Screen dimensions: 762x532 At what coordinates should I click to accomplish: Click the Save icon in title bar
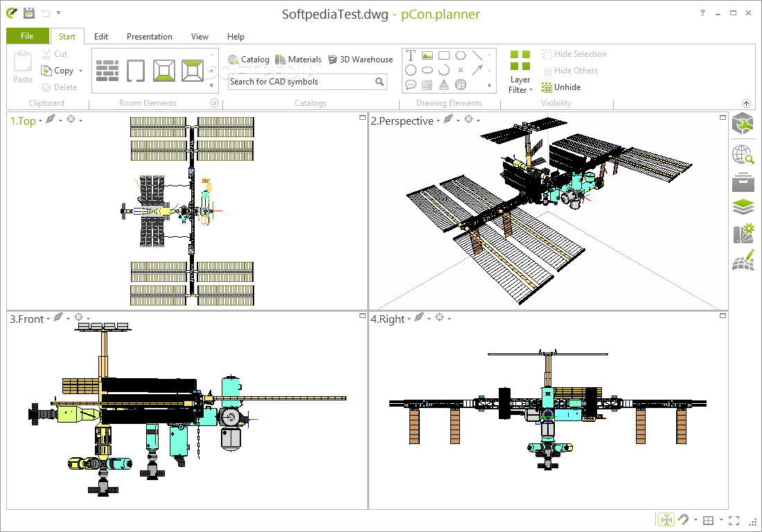pyautogui.click(x=29, y=13)
